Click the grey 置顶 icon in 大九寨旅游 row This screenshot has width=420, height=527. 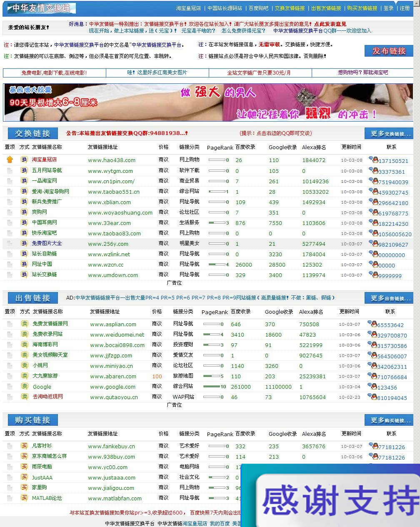[10, 376]
